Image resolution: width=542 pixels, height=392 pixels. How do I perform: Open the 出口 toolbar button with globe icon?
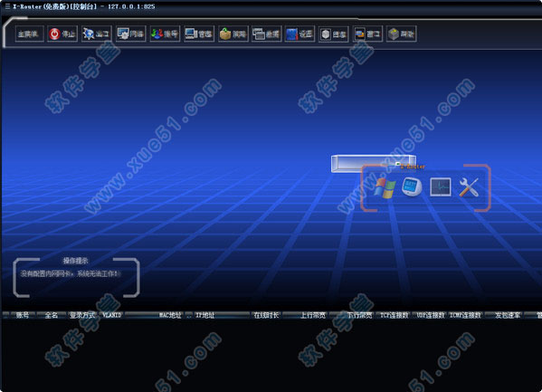click(97, 33)
